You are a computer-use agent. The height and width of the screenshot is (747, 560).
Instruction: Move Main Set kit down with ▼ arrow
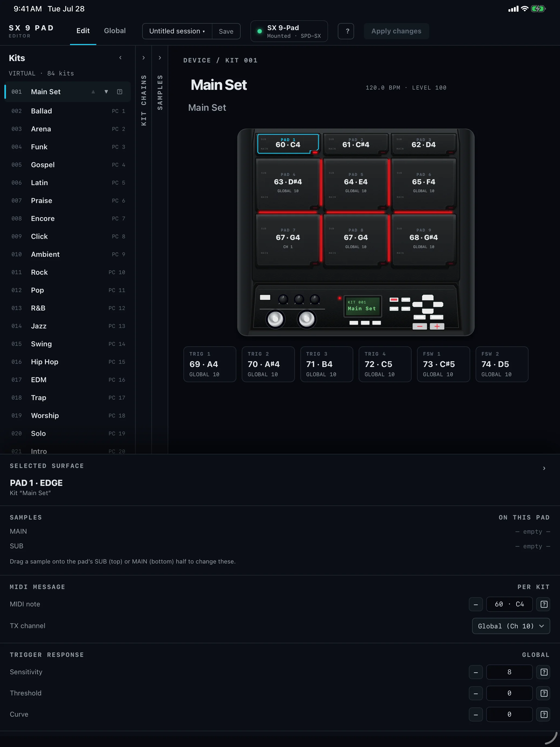point(106,91)
